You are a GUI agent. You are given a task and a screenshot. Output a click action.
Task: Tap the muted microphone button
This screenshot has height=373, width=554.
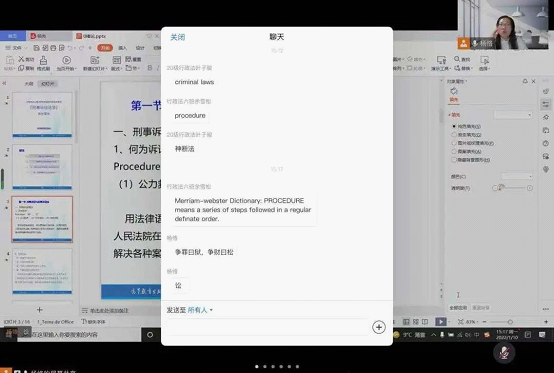point(504,352)
